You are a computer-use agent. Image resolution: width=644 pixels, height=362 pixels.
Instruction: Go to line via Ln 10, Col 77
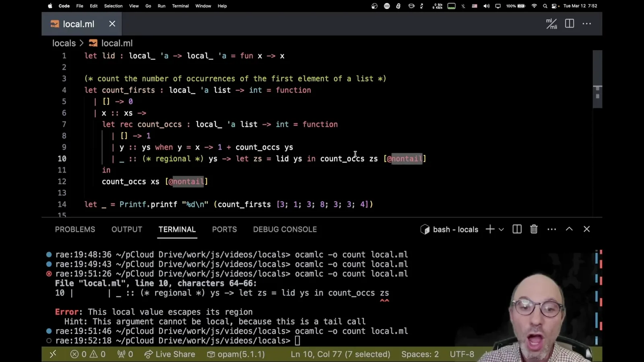click(341, 354)
